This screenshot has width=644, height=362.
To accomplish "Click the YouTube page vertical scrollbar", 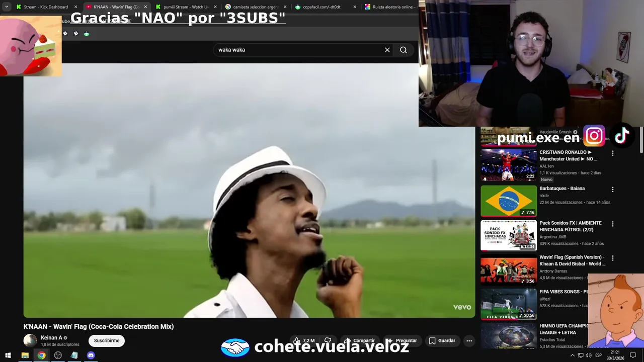I will point(641,141).
